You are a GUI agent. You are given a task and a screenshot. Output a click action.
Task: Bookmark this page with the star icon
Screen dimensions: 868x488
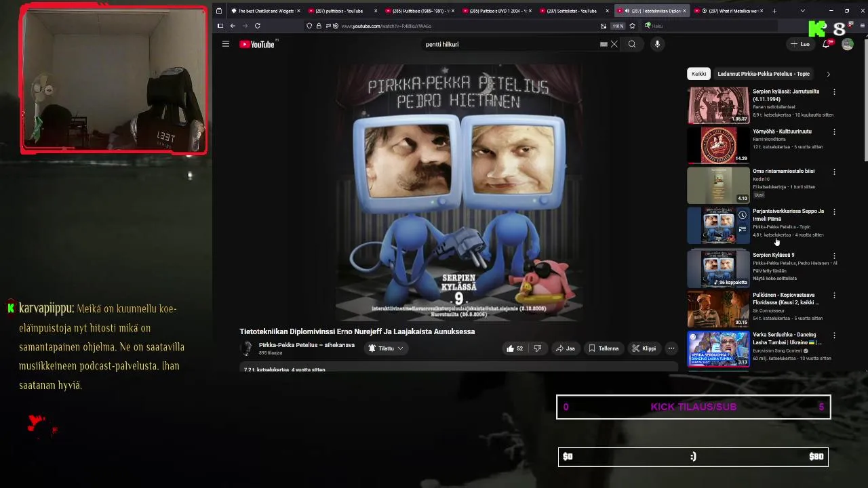coord(632,26)
